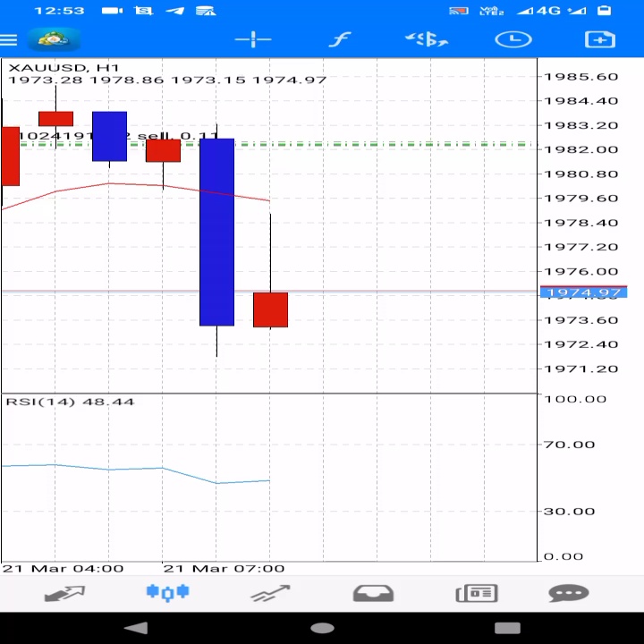Image resolution: width=644 pixels, height=644 pixels.
Task: Enable the crosshair cursor tool
Action: click(253, 39)
